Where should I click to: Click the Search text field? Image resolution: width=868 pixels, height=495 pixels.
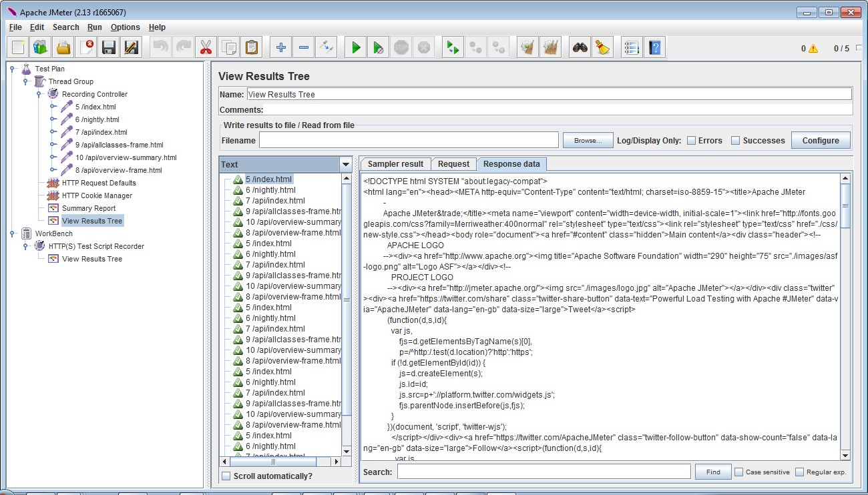[x=544, y=472]
